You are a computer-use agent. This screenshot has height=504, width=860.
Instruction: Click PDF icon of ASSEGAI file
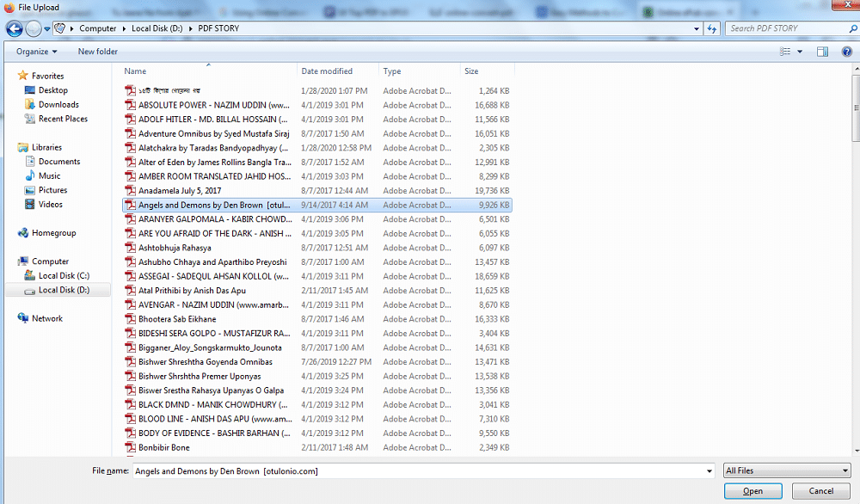[130, 276]
